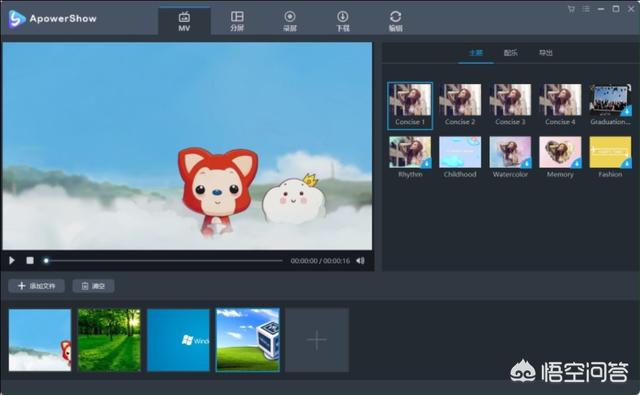Click the shopping cart icon in title bar
640x395 pixels.
point(571,9)
